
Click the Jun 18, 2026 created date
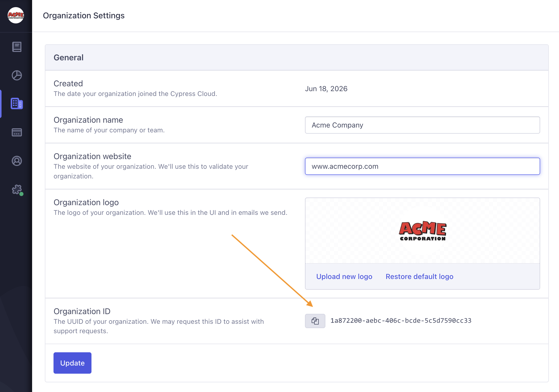point(326,89)
